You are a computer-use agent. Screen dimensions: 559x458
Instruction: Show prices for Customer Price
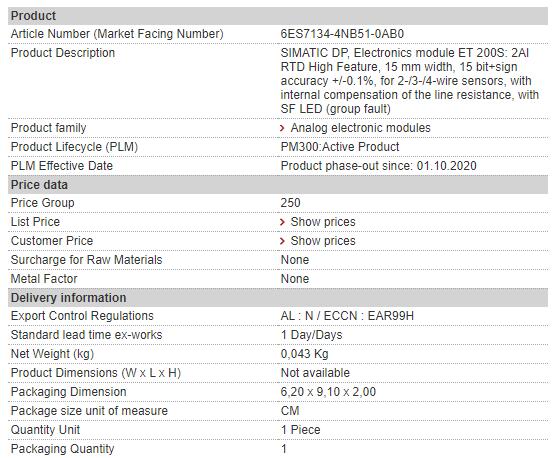pyautogui.click(x=323, y=241)
